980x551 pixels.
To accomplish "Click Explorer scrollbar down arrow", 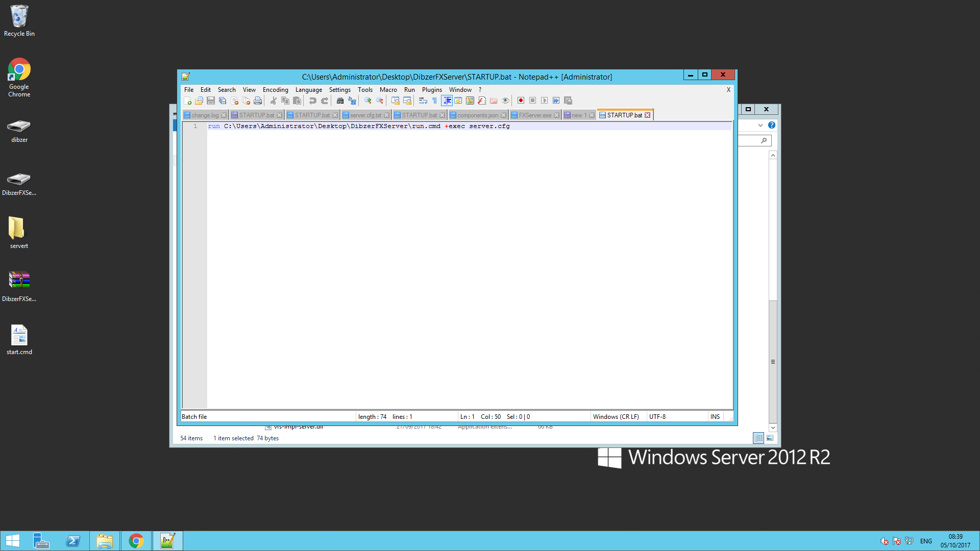I will (x=773, y=428).
